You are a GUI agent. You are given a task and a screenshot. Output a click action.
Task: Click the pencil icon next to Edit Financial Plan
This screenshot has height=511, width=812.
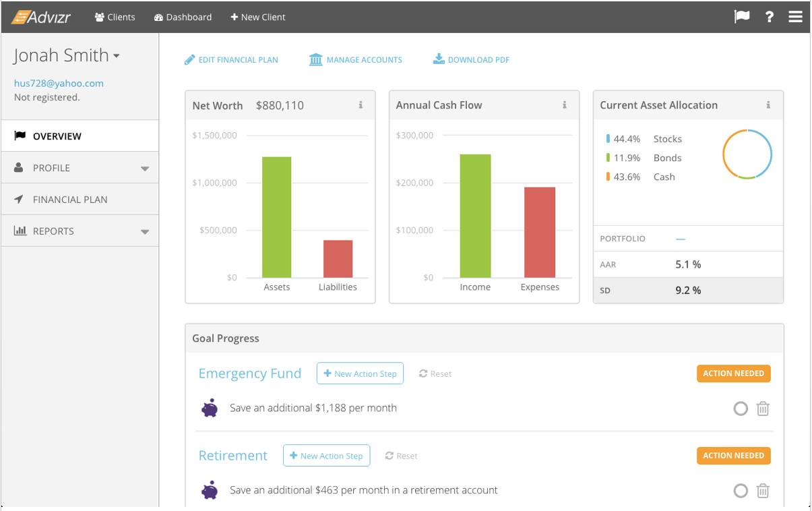pyautogui.click(x=189, y=59)
